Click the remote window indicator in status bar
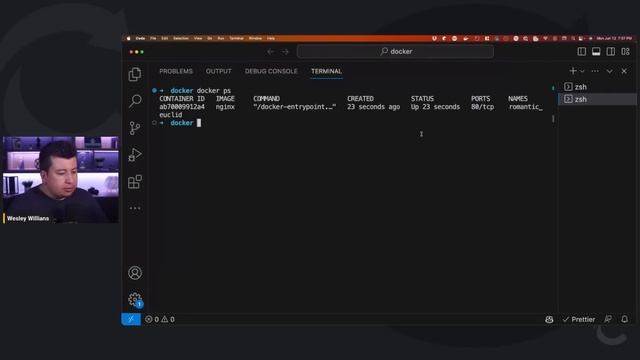 131,319
